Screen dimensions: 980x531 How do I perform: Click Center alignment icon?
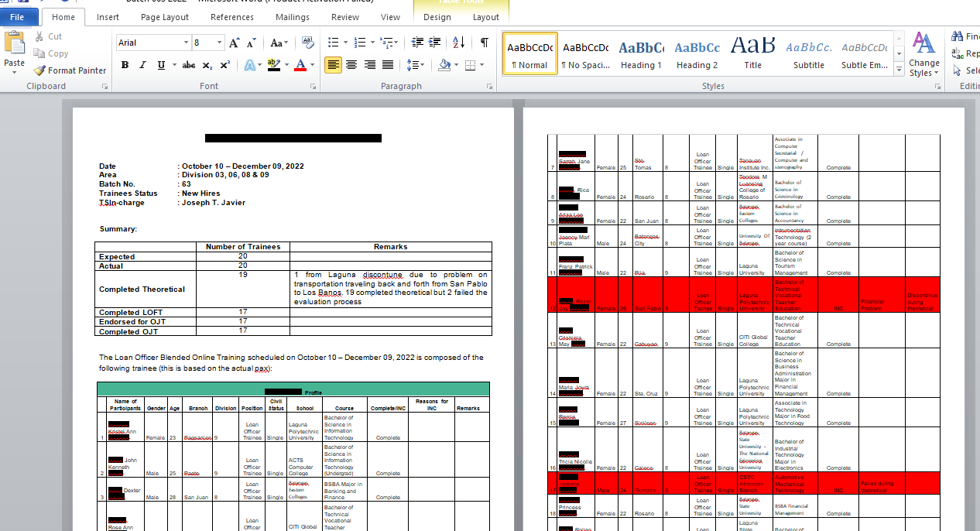coord(351,65)
